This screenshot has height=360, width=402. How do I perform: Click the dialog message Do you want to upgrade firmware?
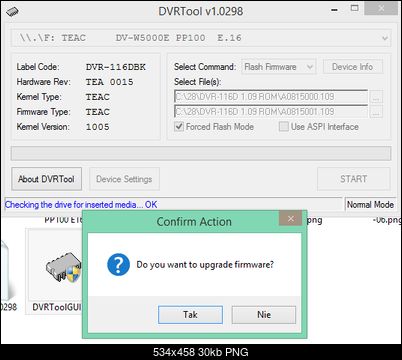tap(205, 265)
